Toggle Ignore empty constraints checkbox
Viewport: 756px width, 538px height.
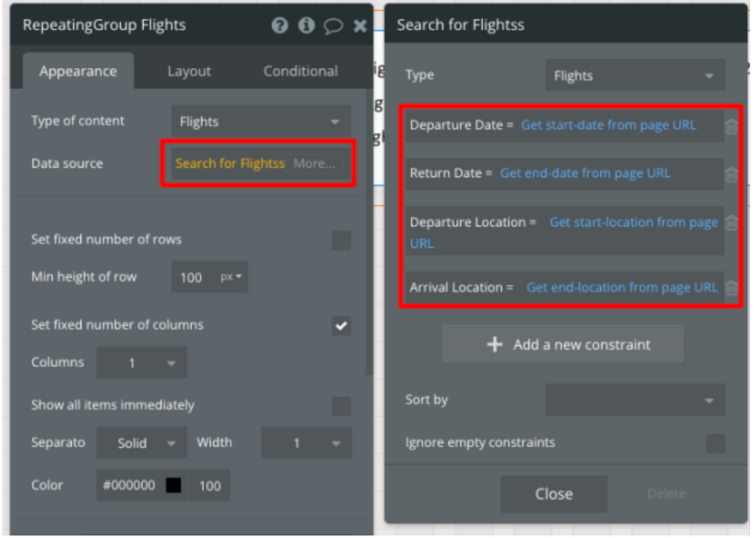pyautogui.click(x=715, y=443)
